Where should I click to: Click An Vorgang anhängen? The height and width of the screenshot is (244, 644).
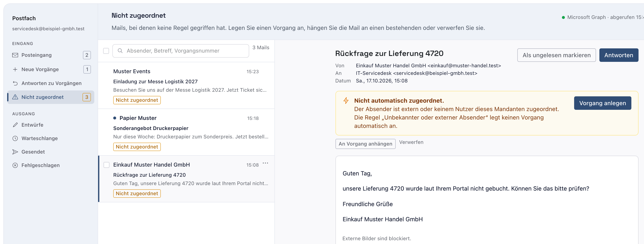click(x=365, y=144)
